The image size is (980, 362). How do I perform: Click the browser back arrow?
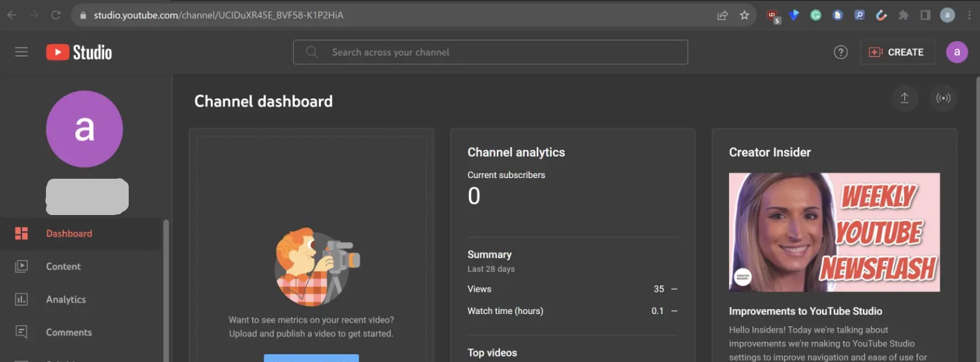12,15
